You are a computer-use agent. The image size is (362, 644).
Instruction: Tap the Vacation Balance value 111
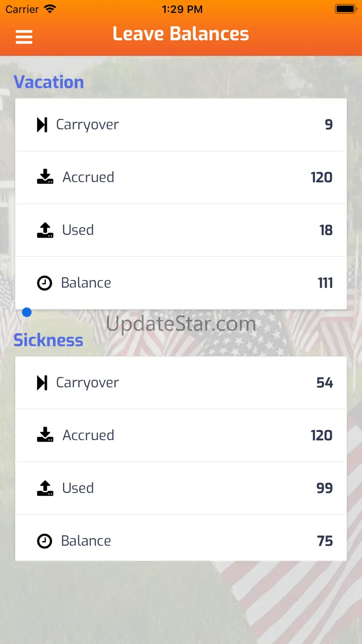(325, 283)
